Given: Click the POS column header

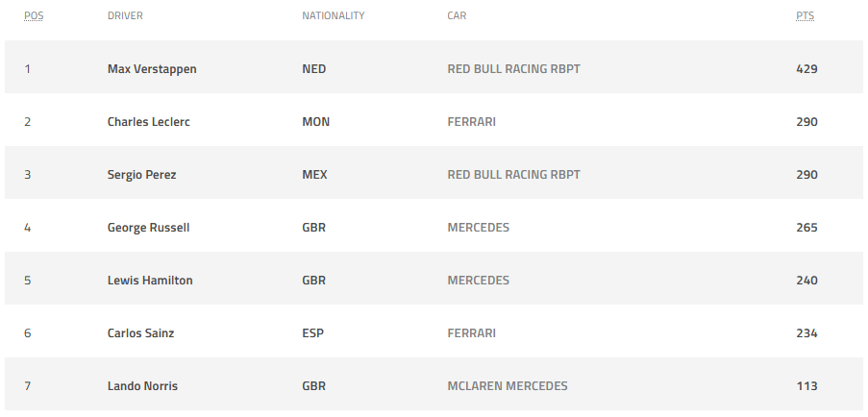Looking at the screenshot, I should coord(34,16).
